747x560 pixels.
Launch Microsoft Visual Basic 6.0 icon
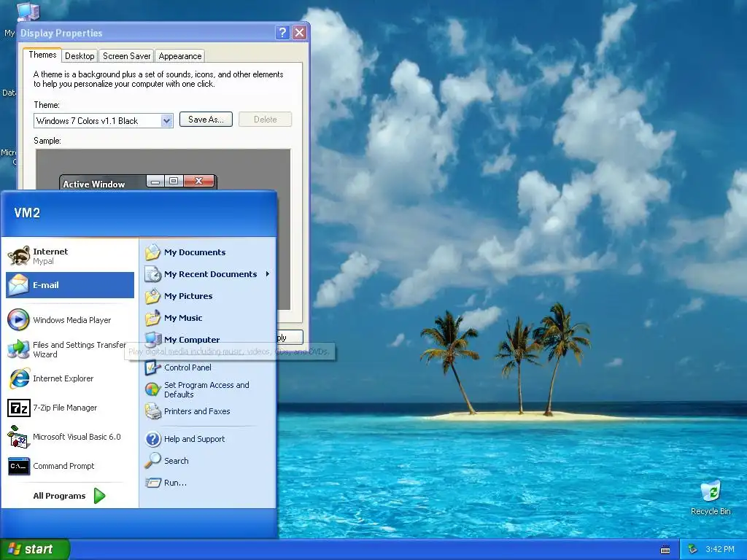[x=18, y=437]
